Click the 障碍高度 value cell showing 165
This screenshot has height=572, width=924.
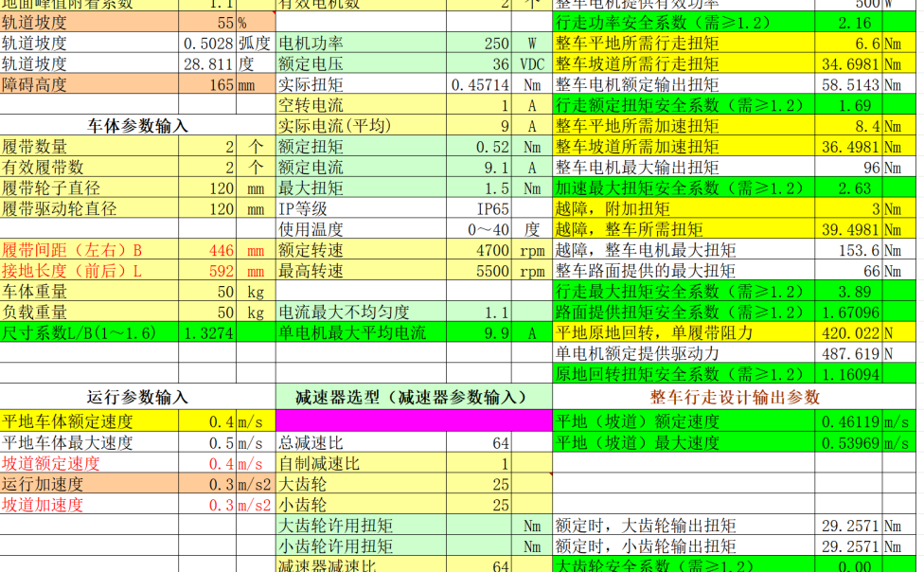pos(208,84)
